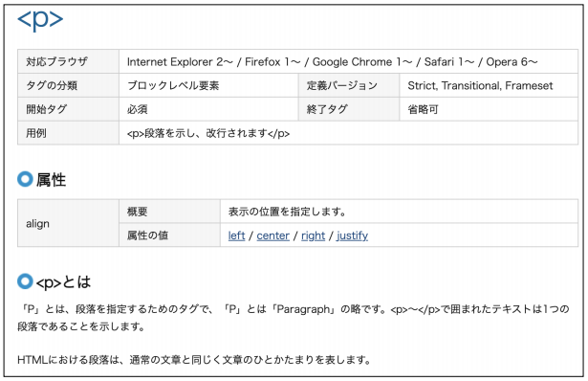Open the center attribute value link
Screen dimensions: 588x381
273,235
